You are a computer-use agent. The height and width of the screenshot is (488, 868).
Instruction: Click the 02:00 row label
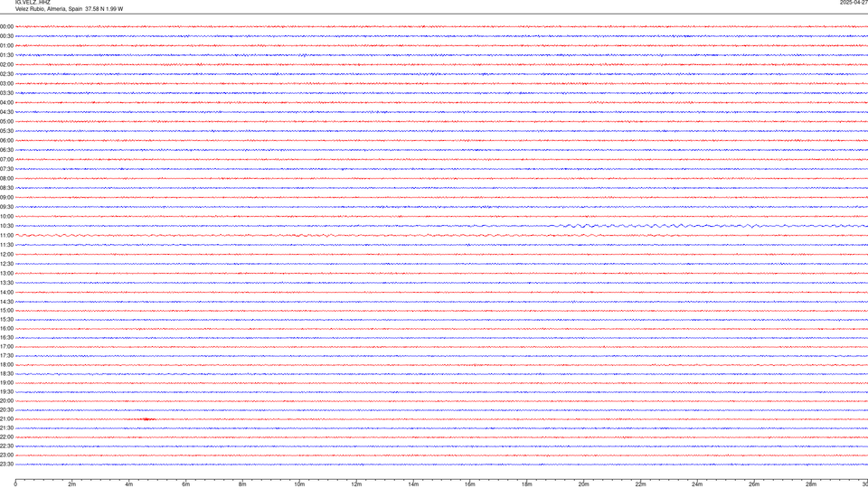point(6,65)
